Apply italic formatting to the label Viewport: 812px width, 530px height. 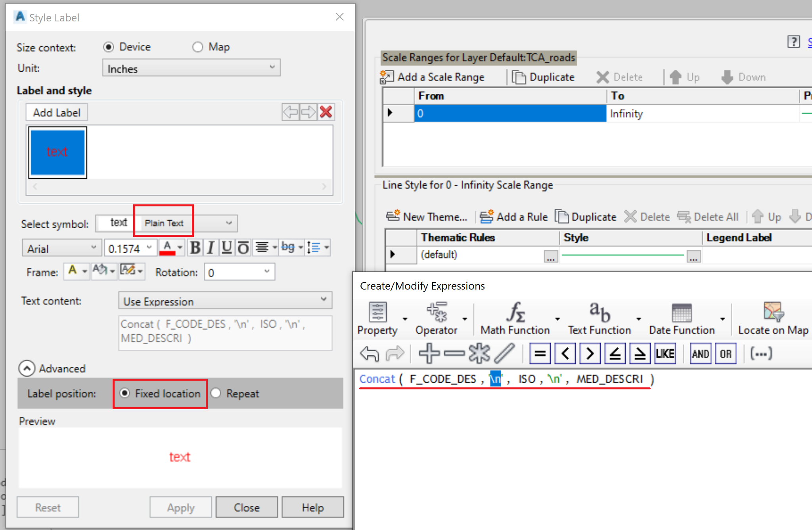(211, 248)
